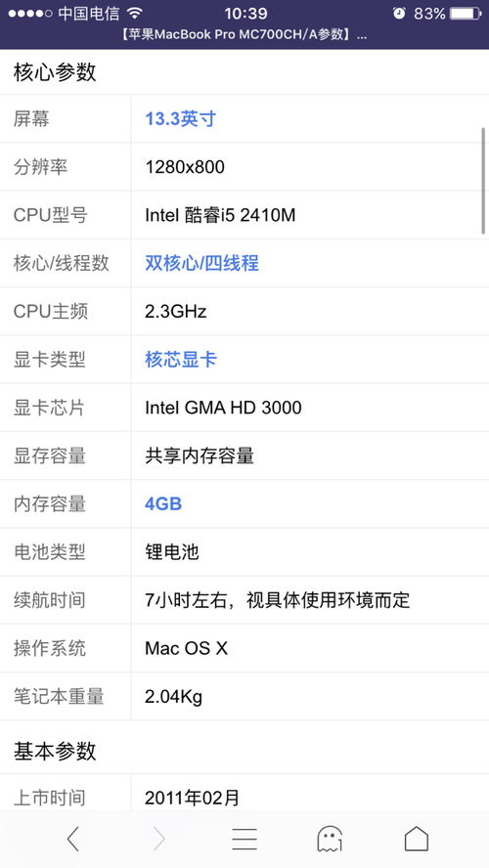Go to browser home icon

[x=416, y=839]
